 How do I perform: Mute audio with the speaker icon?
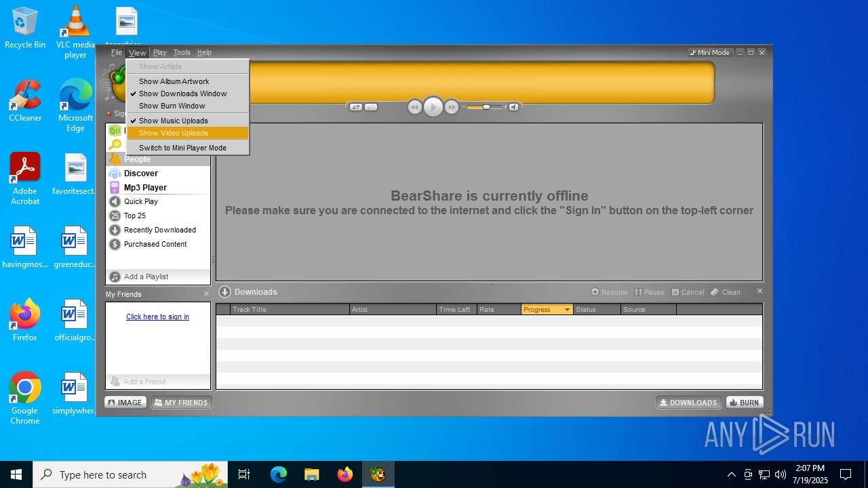[514, 107]
